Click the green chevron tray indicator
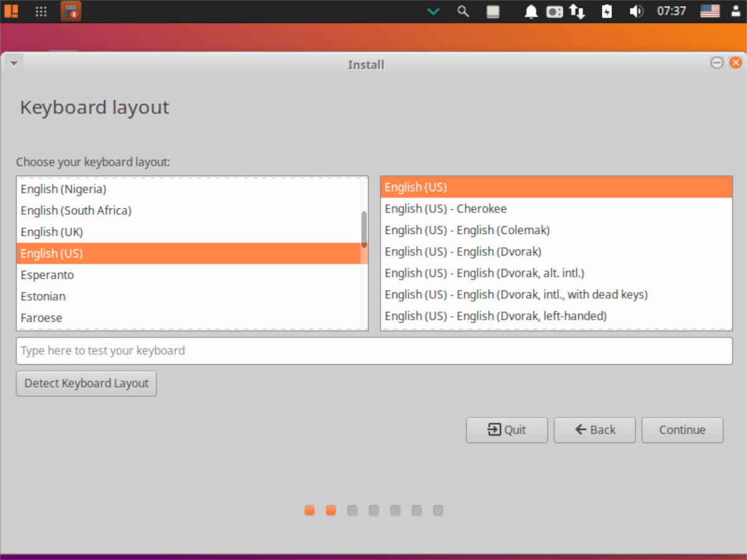The height and width of the screenshot is (560, 747). tap(433, 11)
